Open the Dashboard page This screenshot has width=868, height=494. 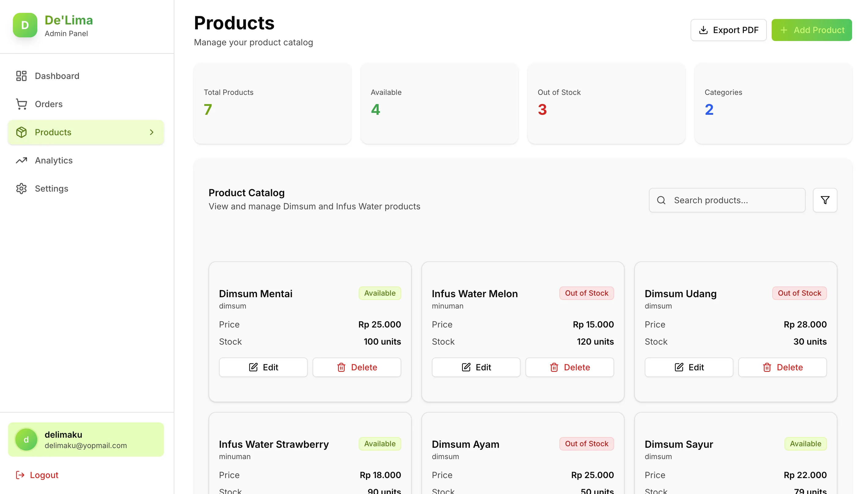(86, 76)
